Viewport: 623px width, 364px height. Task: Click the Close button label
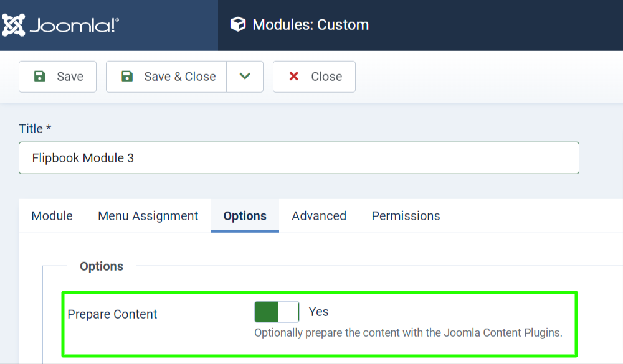click(x=326, y=77)
